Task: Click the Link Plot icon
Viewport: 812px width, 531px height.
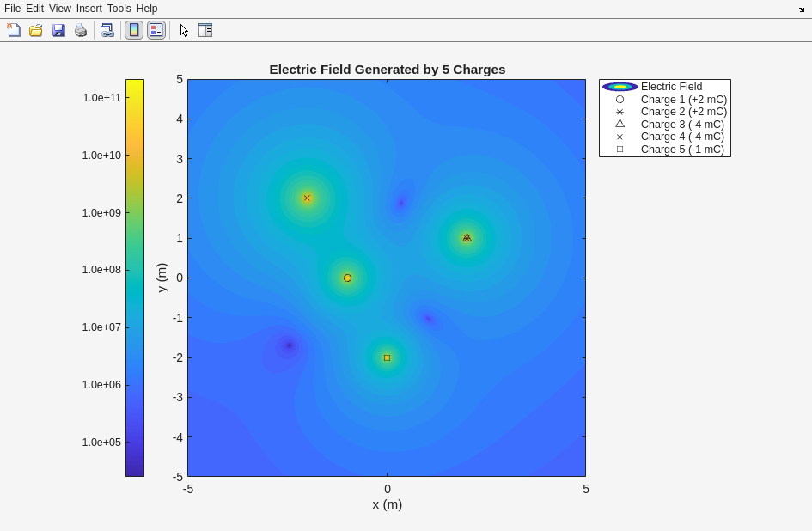Action: pyautogui.click(x=107, y=30)
